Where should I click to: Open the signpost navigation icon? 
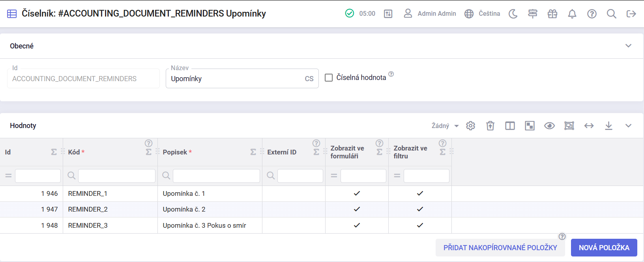click(x=533, y=14)
